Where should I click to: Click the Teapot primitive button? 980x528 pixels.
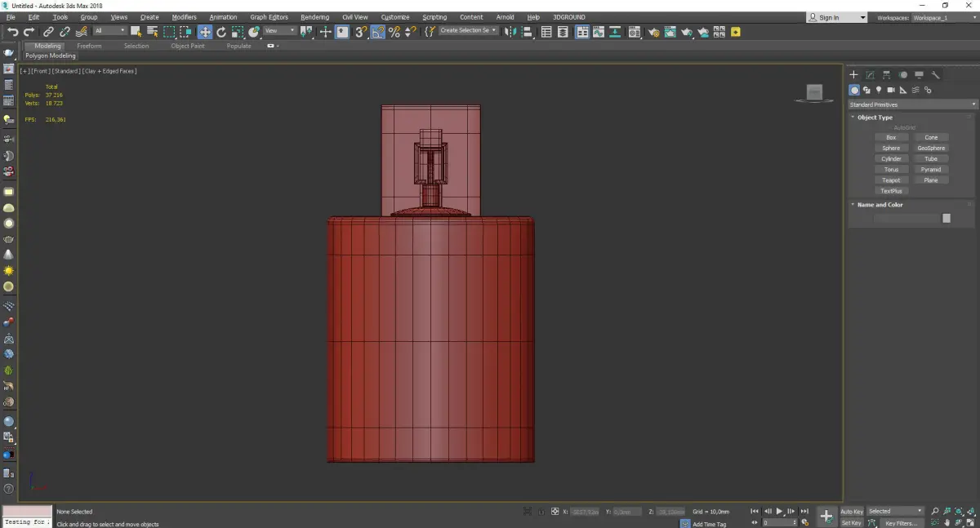click(x=891, y=180)
